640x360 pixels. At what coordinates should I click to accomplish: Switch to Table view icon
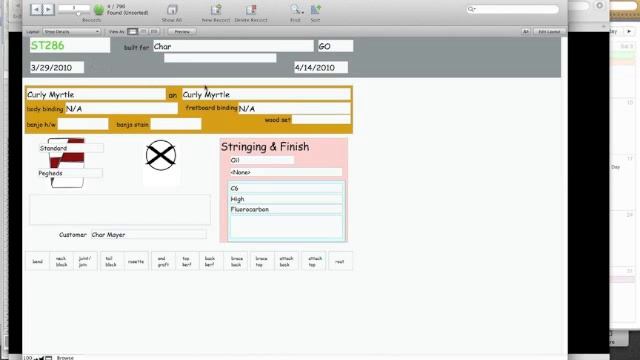[154, 31]
